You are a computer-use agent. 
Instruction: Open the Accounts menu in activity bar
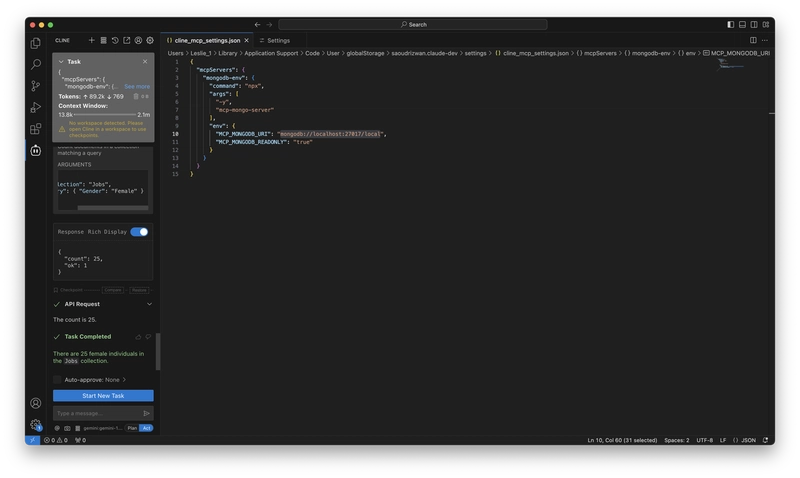(x=36, y=403)
